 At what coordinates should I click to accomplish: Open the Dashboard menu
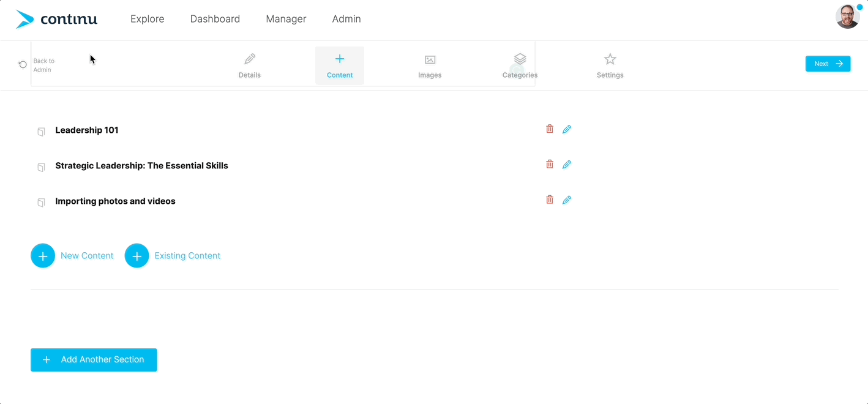(215, 19)
